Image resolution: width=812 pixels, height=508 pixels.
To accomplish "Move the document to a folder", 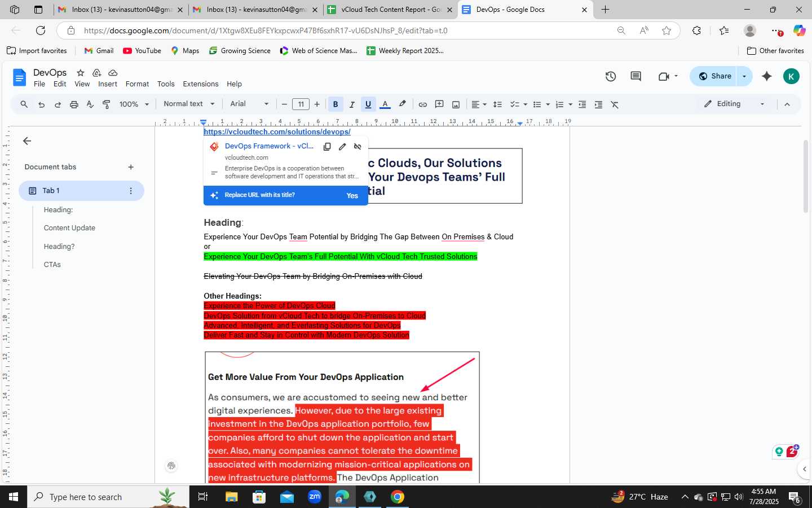I will point(96,73).
